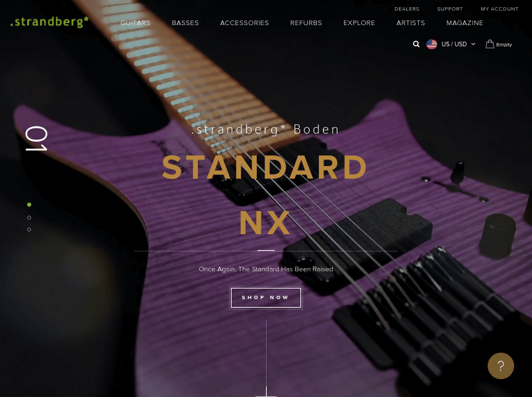Open the Basses menu
Viewport: 532px width, 397px height.
[x=185, y=22]
